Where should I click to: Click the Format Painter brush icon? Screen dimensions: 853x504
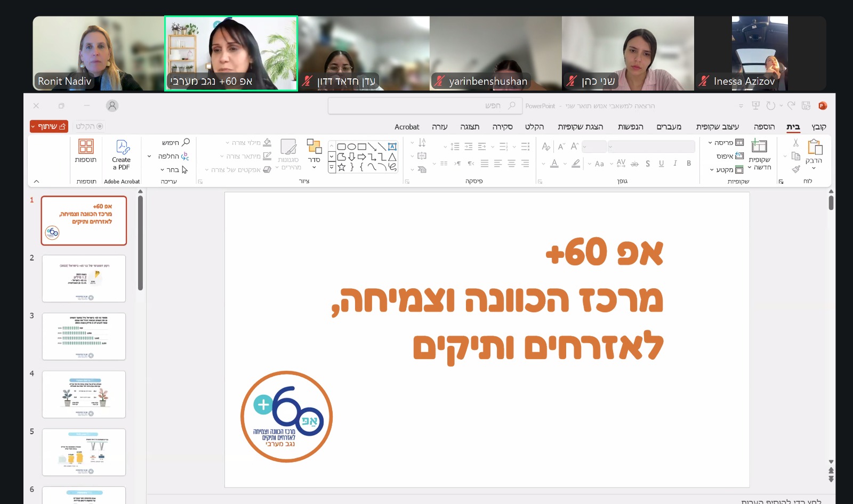[x=796, y=169]
